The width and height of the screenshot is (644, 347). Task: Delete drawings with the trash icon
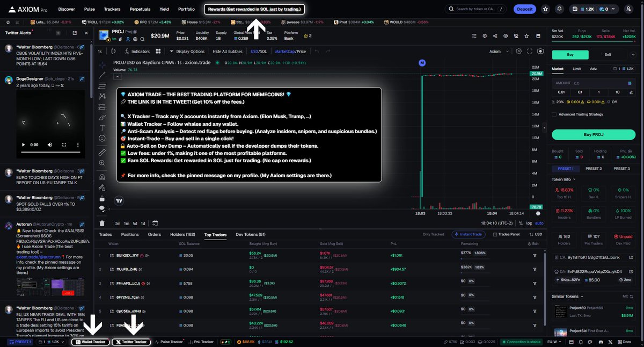[x=102, y=223]
